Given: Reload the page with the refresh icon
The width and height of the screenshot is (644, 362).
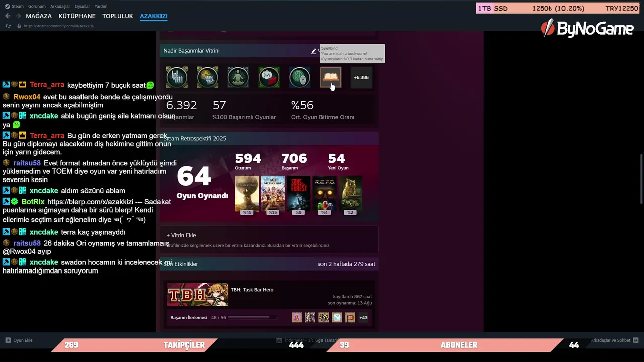Looking at the screenshot, I should 8,26.
